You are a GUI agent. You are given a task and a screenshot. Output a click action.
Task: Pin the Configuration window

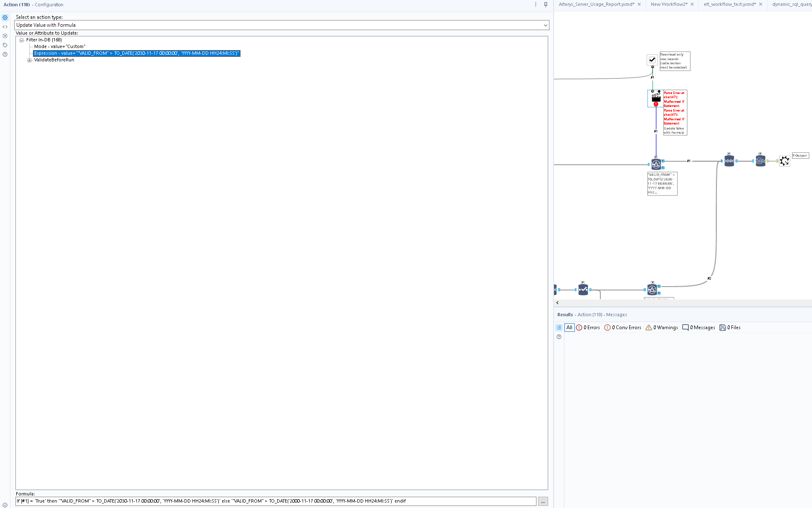point(546,5)
